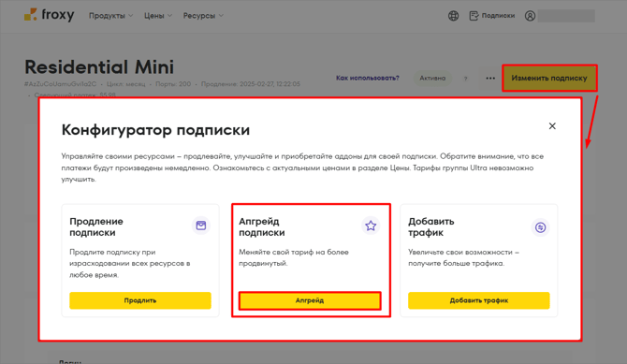Image resolution: width=627 pixels, height=364 pixels.
Task: Click the envelope icon on Продление подписки card
Action: point(201,226)
